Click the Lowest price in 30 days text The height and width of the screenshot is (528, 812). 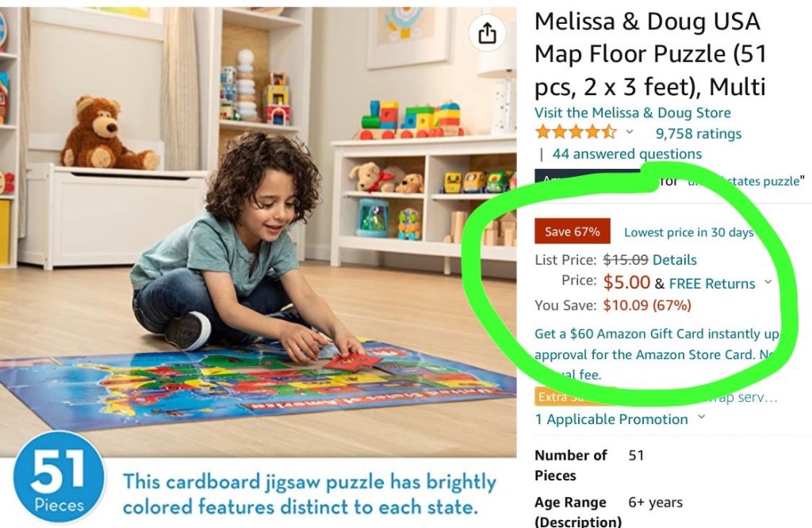tap(688, 232)
